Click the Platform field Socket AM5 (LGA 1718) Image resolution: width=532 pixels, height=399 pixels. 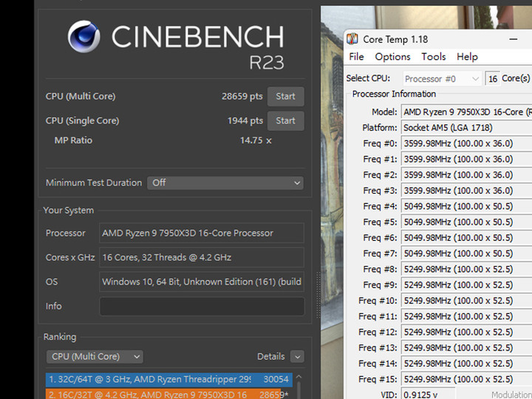(x=467, y=128)
